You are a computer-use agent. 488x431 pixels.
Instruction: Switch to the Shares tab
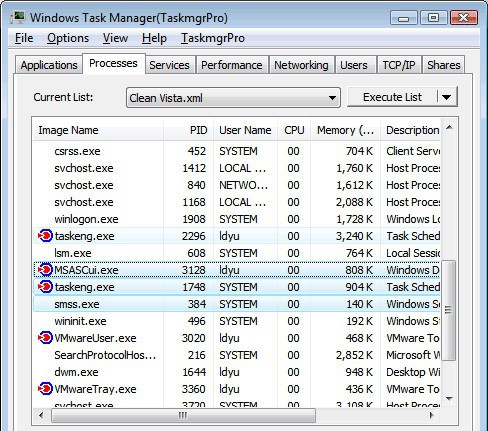pos(444,65)
